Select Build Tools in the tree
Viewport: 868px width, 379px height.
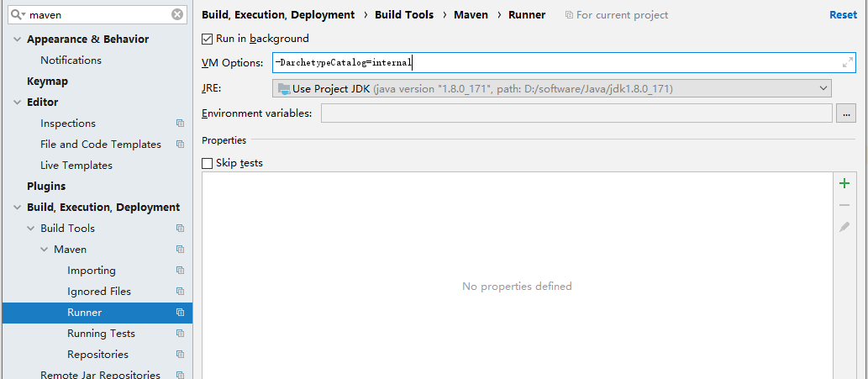point(67,229)
